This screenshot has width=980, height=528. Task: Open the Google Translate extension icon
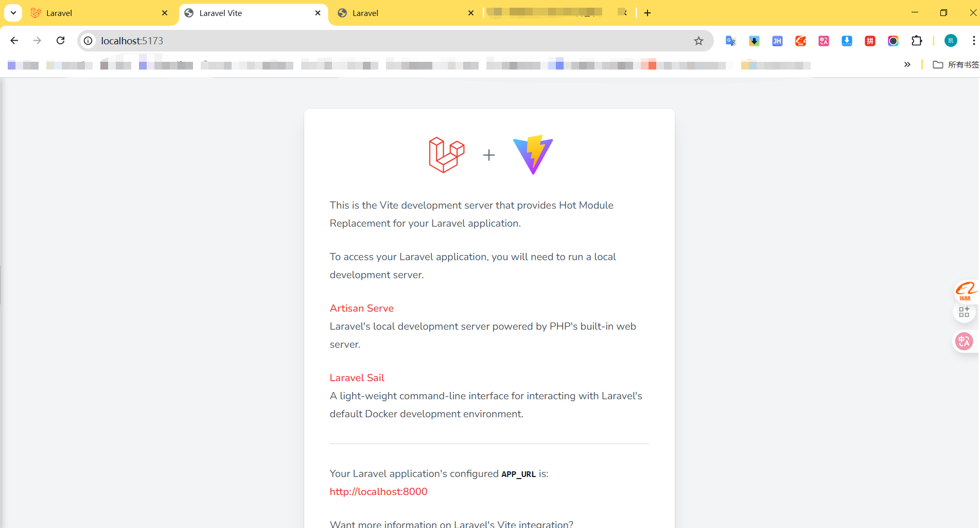730,41
